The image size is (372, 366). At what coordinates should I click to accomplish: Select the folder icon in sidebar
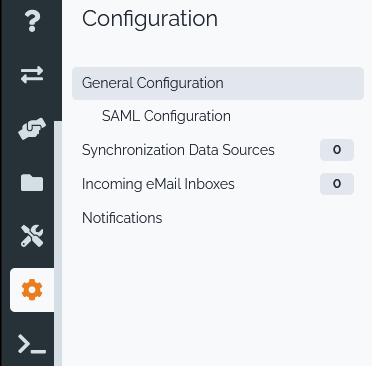point(32,183)
